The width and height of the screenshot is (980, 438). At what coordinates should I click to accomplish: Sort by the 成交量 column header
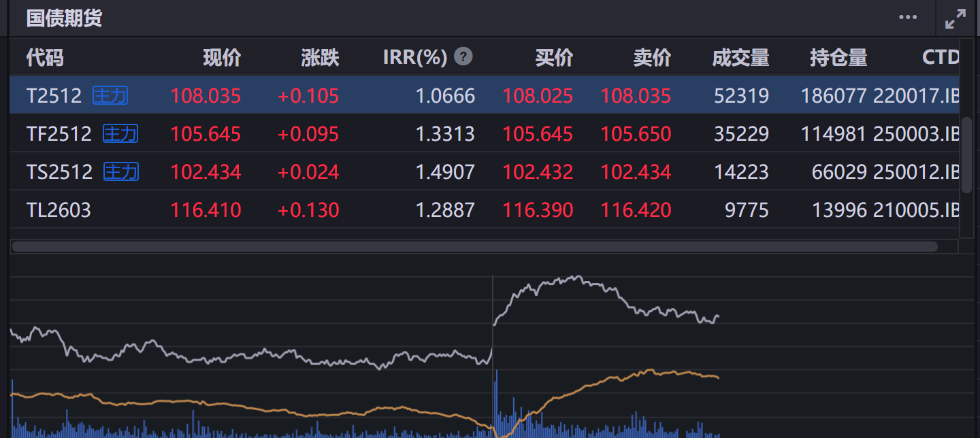740,58
